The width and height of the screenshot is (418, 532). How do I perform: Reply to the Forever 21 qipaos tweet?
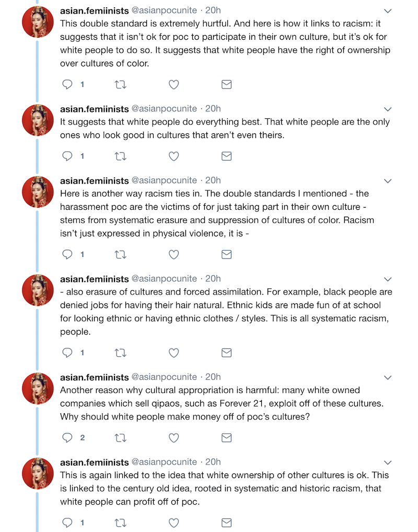[x=67, y=438]
